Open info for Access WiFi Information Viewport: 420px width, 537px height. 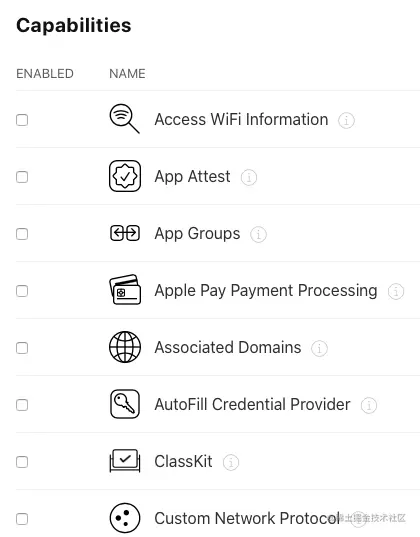[x=346, y=121]
